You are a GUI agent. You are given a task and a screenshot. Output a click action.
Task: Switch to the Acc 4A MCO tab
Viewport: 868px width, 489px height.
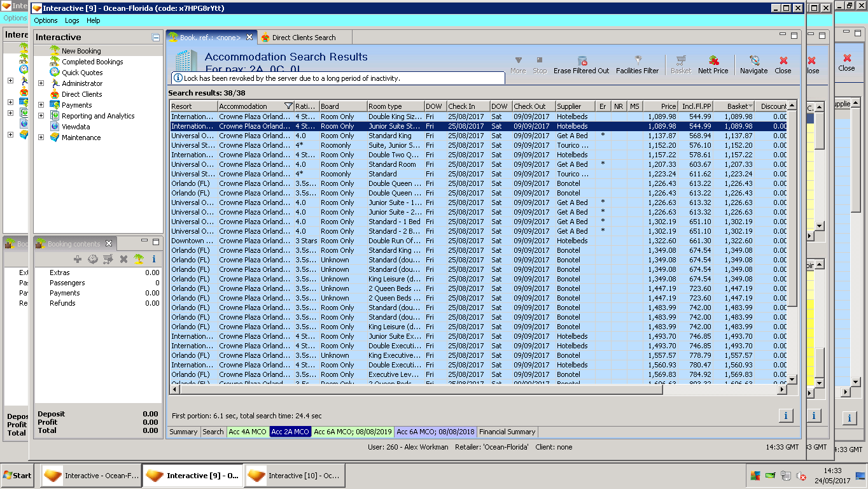246,432
